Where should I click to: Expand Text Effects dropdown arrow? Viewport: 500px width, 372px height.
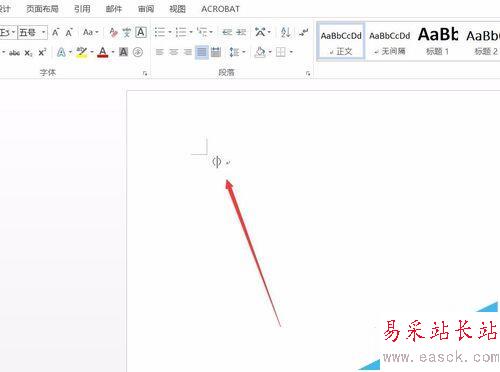click(70, 52)
